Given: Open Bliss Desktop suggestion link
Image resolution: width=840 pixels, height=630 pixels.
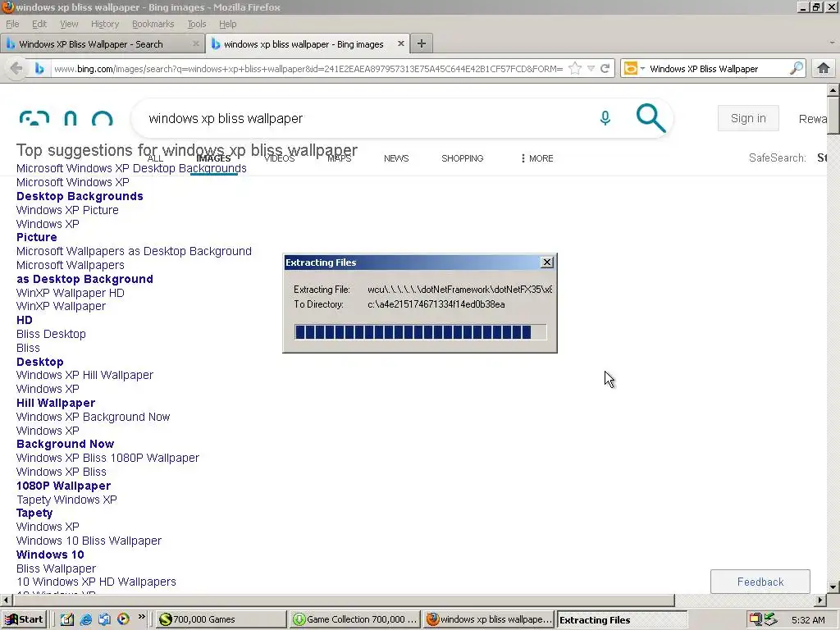Looking at the screenshot, I should pyautogui.click(x=51, y=335).
